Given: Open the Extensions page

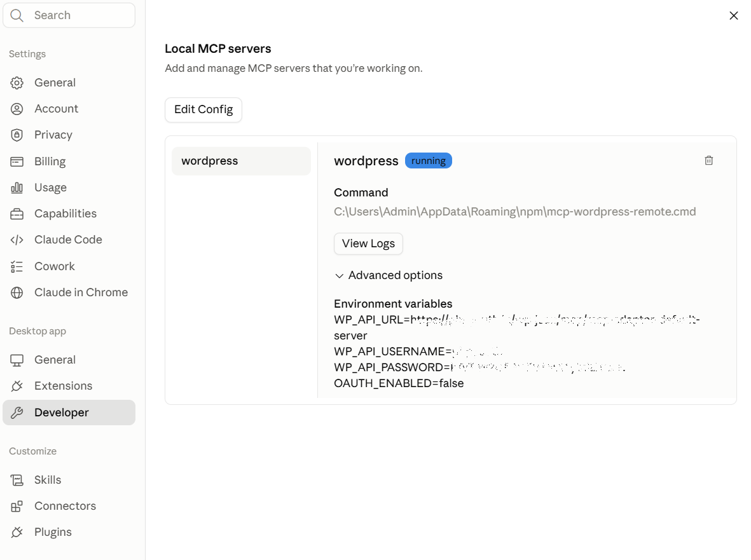Looking at the screenshot, I should [x=69, y=386].
